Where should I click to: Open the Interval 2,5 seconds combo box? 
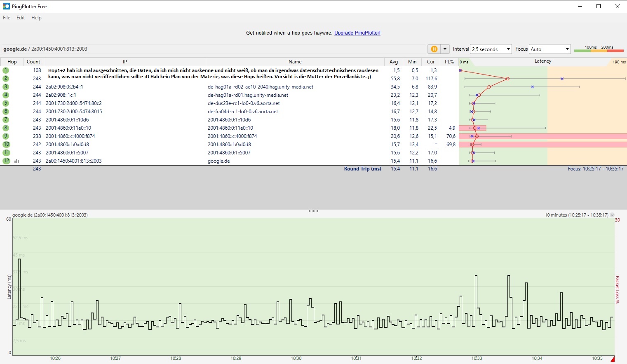click(491, 49)
